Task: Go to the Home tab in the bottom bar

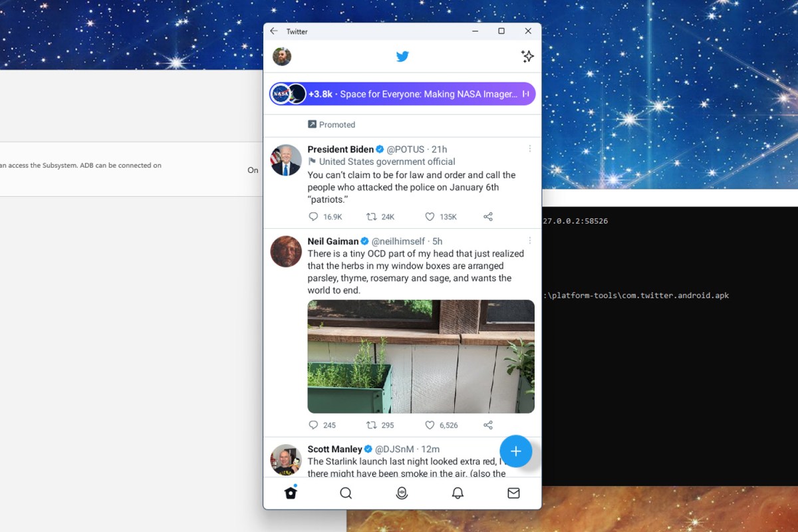Action: 291,493
